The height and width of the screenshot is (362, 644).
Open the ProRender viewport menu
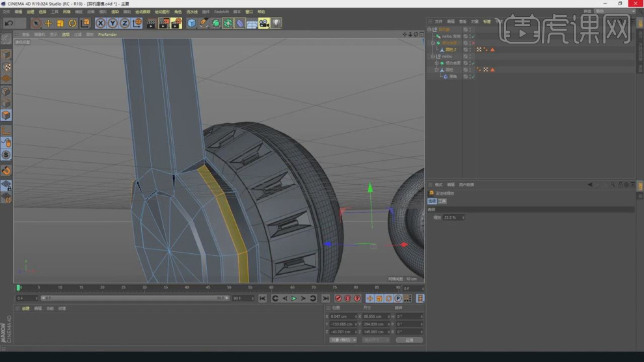tap(107, 35)
